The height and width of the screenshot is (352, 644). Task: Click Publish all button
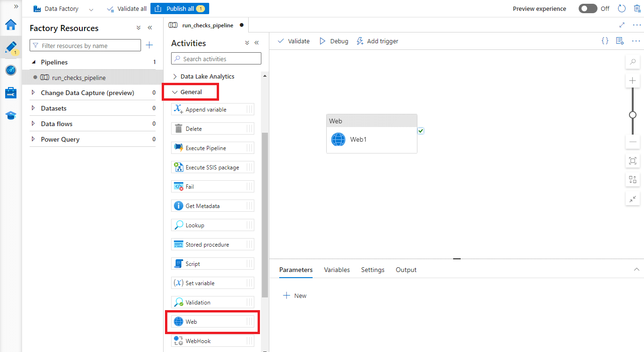pyautogui.click(x=180, y=8)
